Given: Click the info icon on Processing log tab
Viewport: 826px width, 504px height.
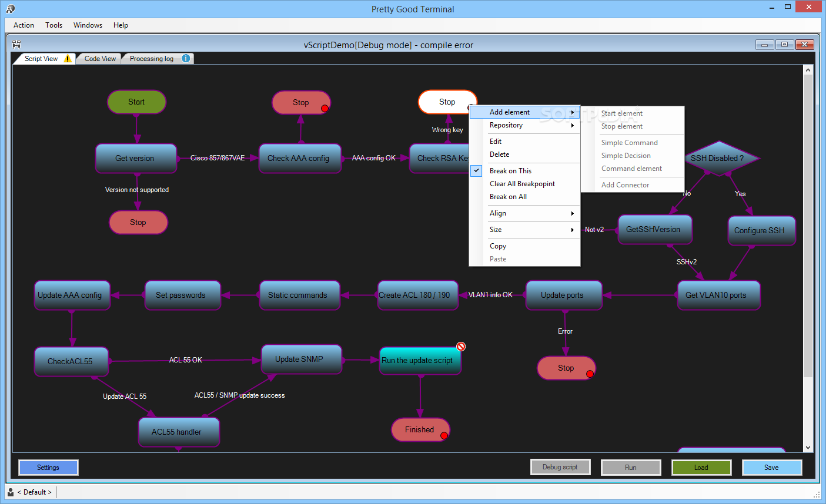Looking at the screenshot, I should click(x=186, y=58).
